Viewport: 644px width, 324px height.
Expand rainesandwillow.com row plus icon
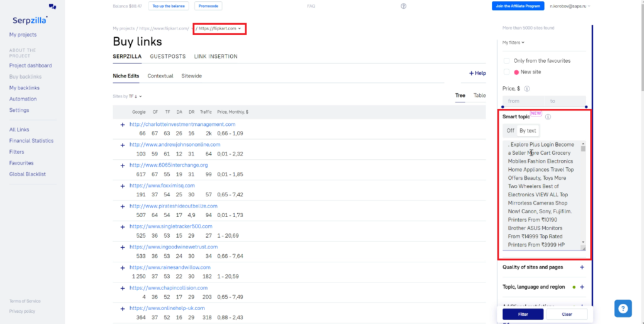123,268
